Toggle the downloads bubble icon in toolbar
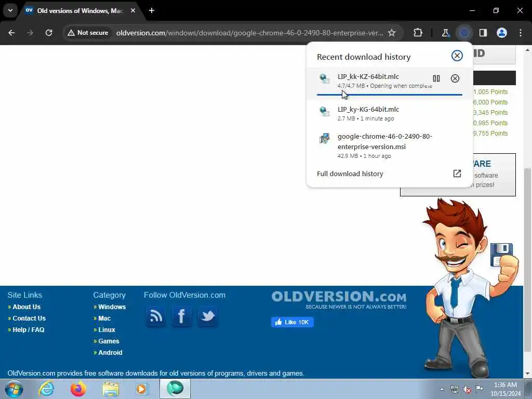 tap(464, 33)
